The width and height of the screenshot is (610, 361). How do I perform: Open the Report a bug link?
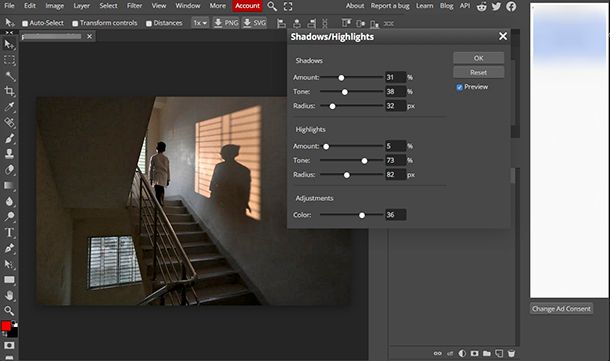click(390, 6)
